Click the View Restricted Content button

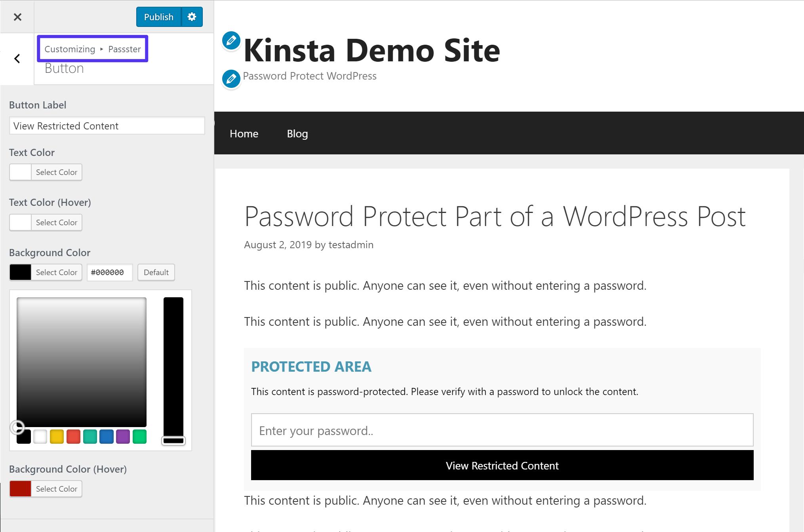(x=502, y=465)
